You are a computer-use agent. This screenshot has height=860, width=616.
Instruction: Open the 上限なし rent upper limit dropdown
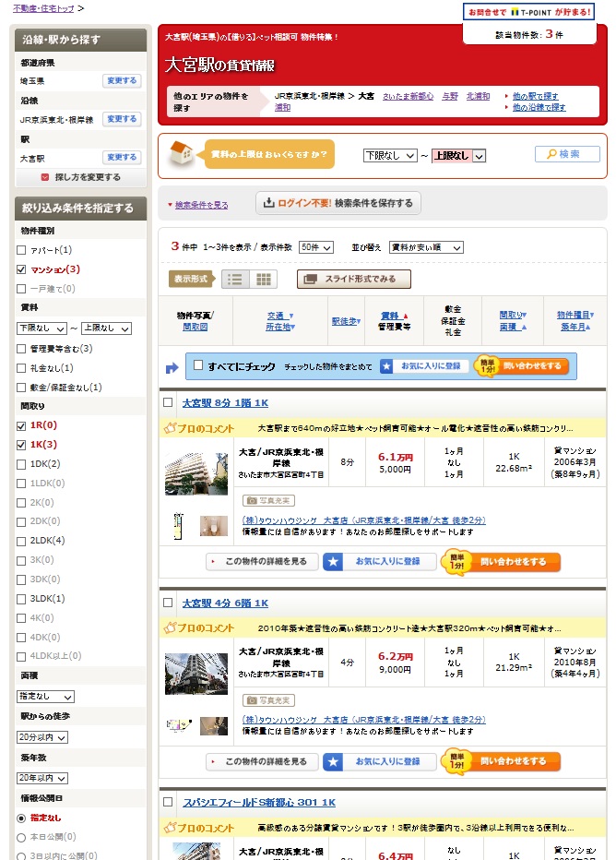coord(458,156)
